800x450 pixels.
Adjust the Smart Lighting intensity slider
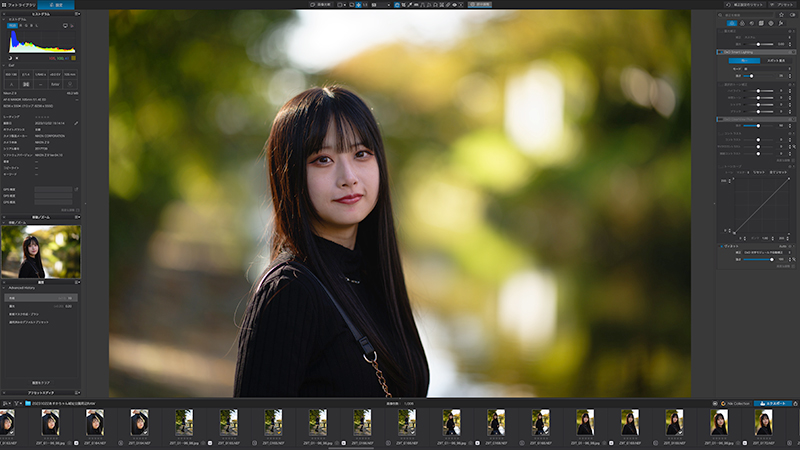(758, 76)
